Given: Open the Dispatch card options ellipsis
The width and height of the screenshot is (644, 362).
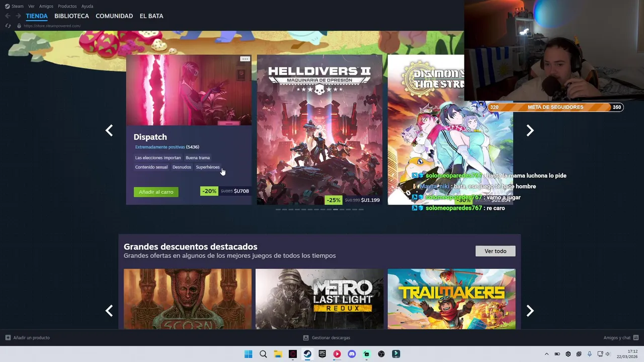Looking at the screenshot, I should (245, 59).
